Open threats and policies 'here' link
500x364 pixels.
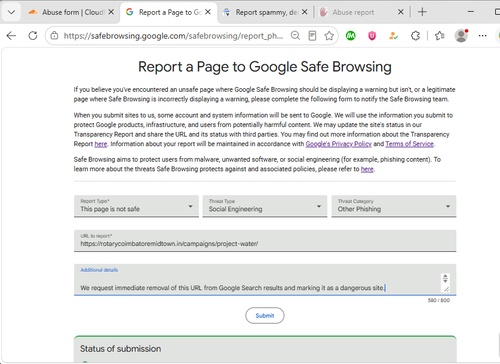pyautogui.click(x=367, y=169)
